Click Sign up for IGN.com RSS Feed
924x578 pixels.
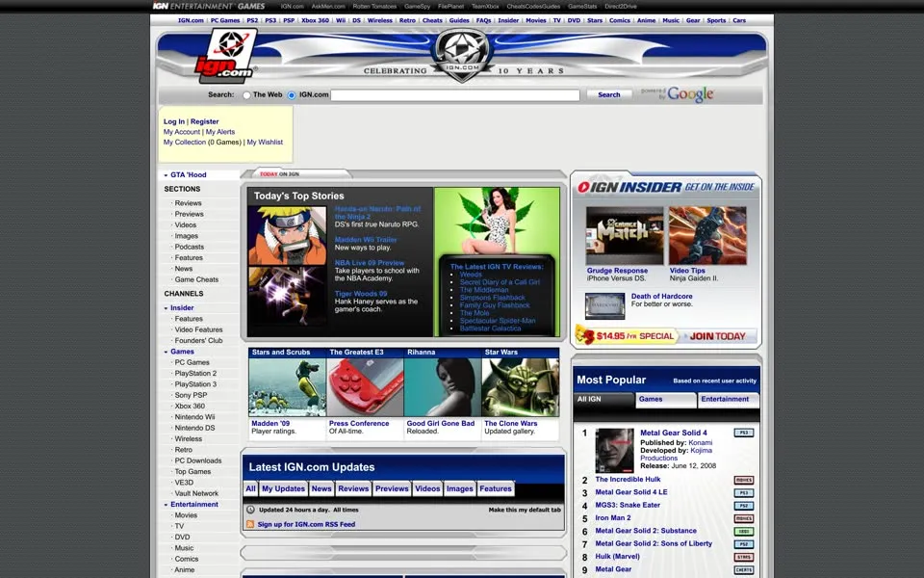306,524
